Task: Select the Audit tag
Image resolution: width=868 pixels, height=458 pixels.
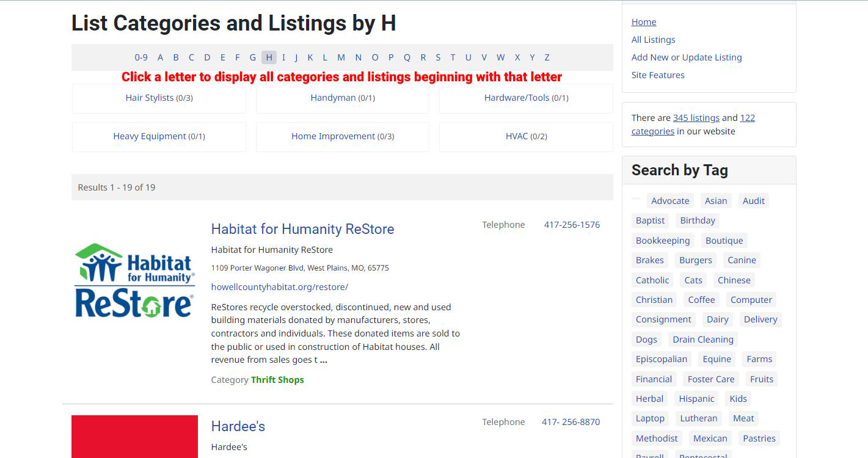Action: point(754,201)
